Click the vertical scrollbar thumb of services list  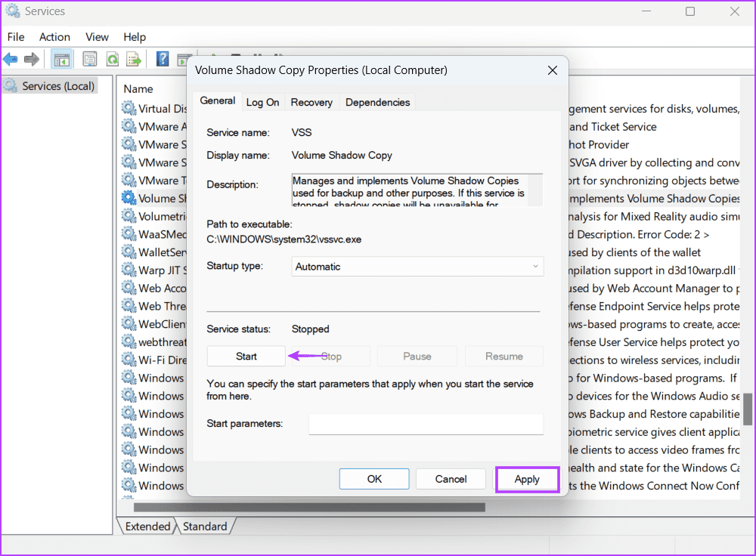[748, 409]
